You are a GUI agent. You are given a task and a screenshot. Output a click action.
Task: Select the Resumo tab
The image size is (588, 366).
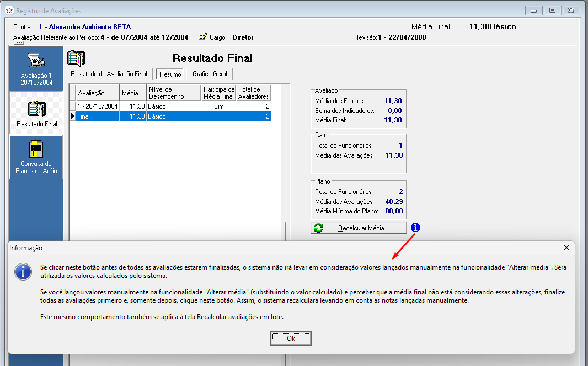(170, 74)
